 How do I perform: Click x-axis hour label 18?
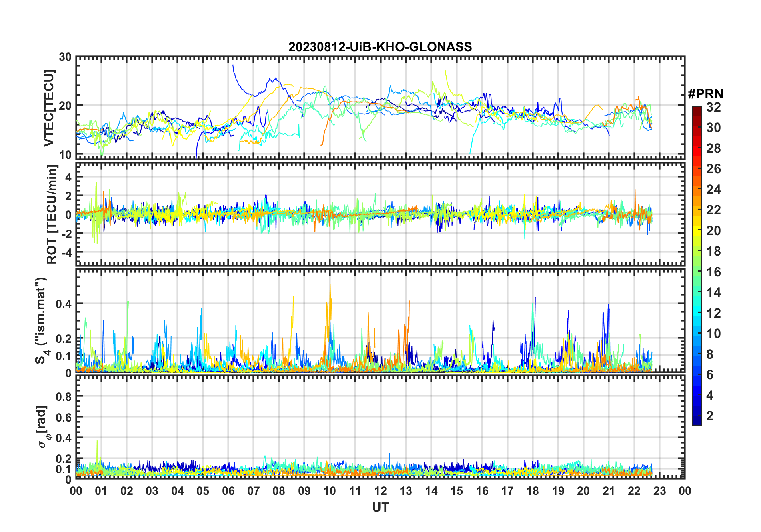click(x=533, y=491)
